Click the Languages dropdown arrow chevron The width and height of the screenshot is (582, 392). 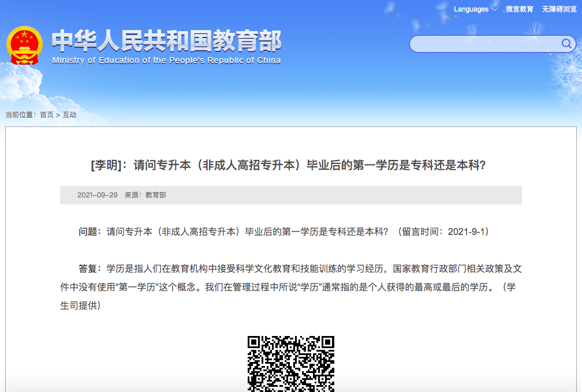pos(494,9)
